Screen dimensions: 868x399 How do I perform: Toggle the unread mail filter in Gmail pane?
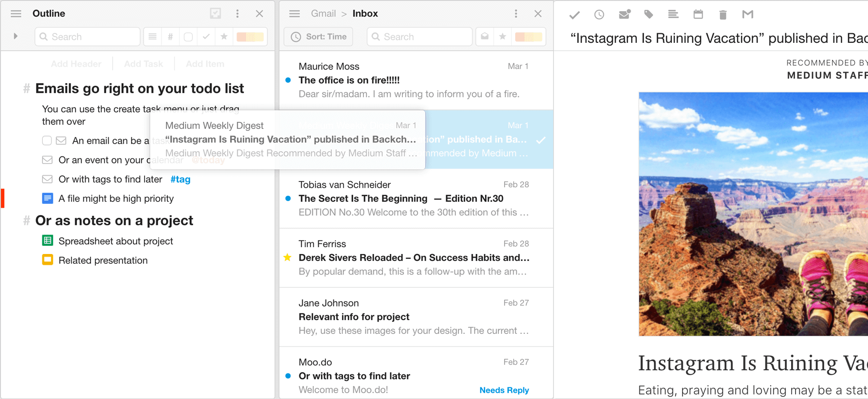(x=485, y=36)
